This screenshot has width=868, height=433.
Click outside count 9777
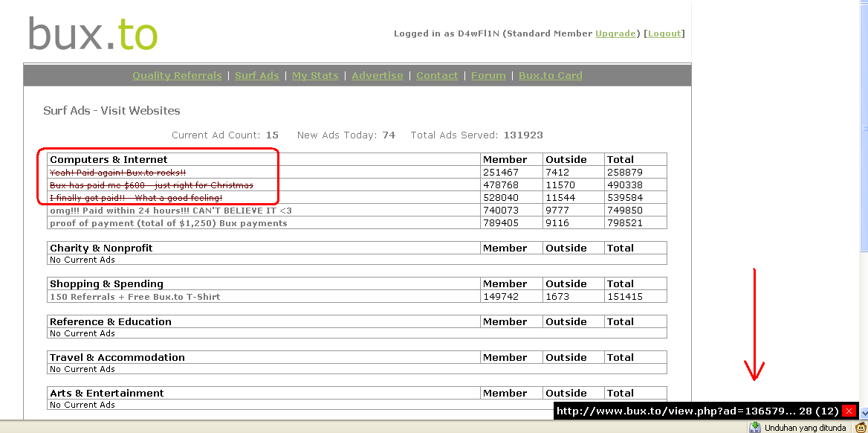pyautogui.click(x=557, y=211)
